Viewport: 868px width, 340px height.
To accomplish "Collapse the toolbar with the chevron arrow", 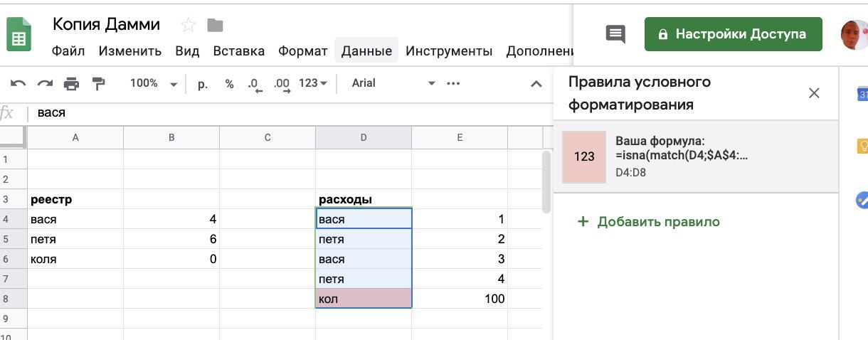I will click(537, 84).
